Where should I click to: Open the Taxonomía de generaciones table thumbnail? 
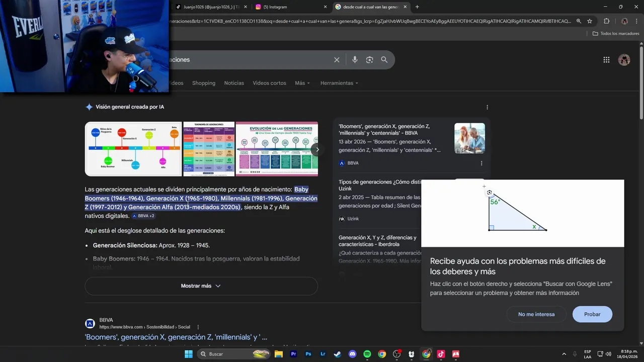tap(209, 149)
